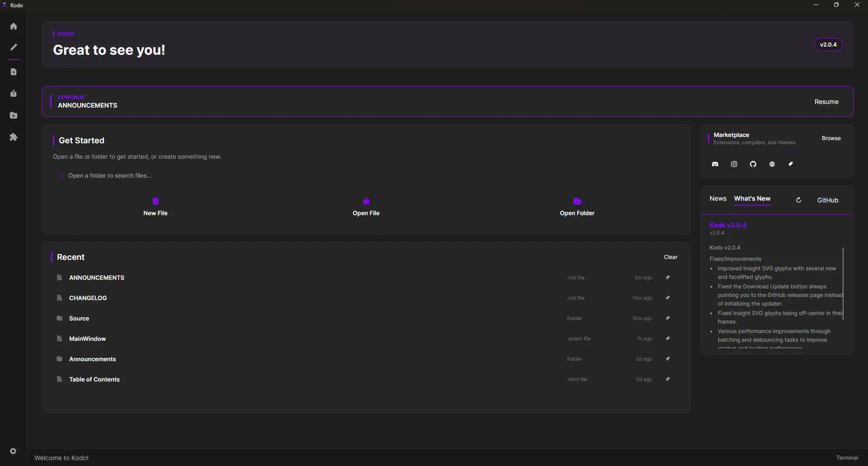868x466 pixels.
Task: Open the editor via pencil sidebar icon
Action: 14,47
